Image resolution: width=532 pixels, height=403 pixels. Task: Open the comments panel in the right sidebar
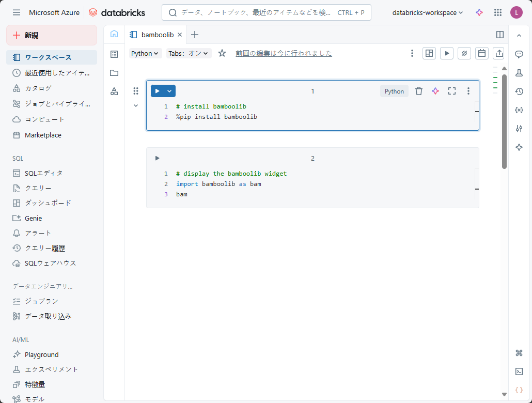pos(519,54)
